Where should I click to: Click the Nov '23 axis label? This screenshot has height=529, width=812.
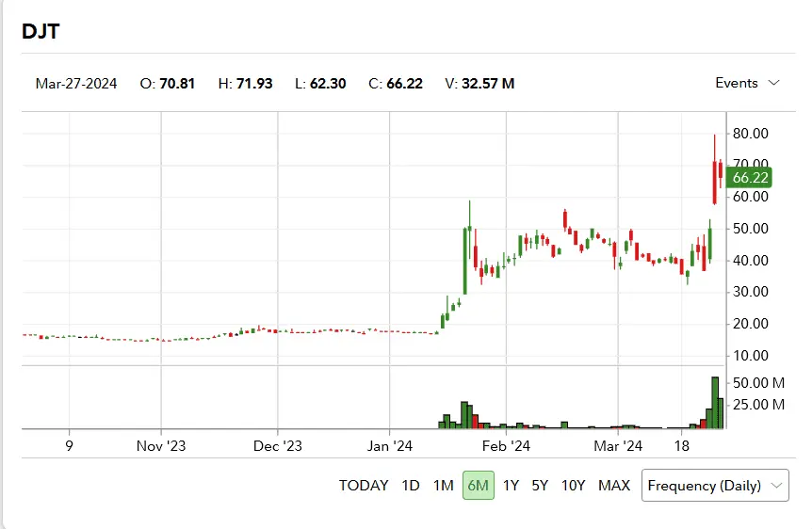161,445
